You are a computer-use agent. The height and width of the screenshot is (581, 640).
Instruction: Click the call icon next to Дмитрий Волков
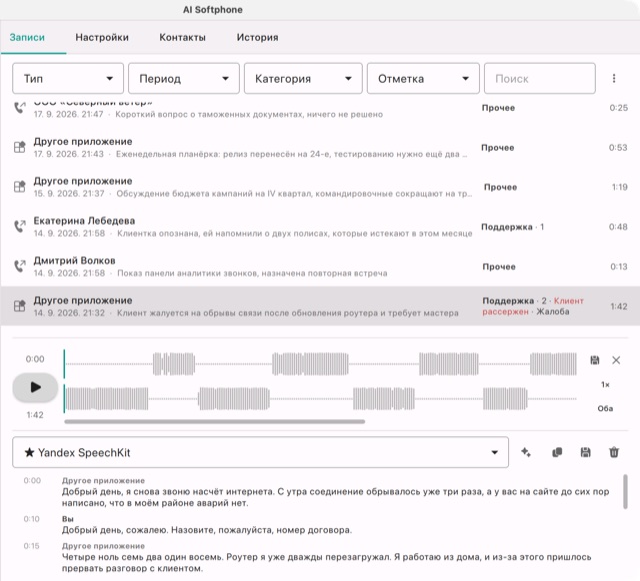(x=20, y=266)
